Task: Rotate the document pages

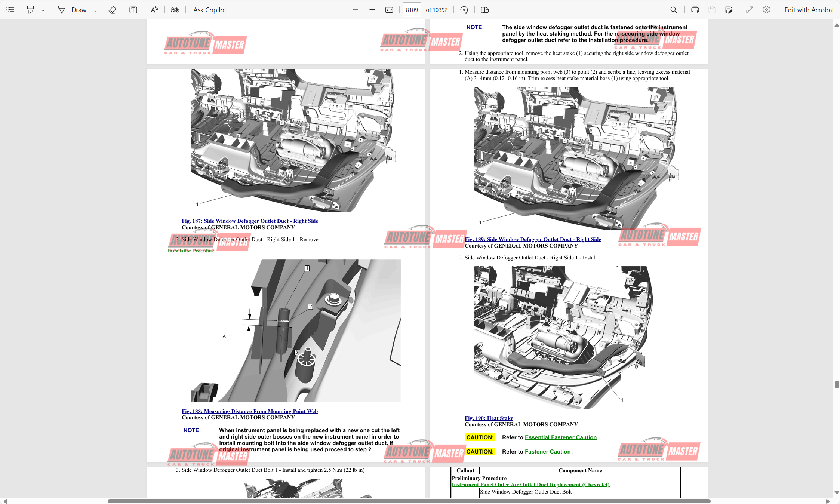Action: tap(464, 10)
